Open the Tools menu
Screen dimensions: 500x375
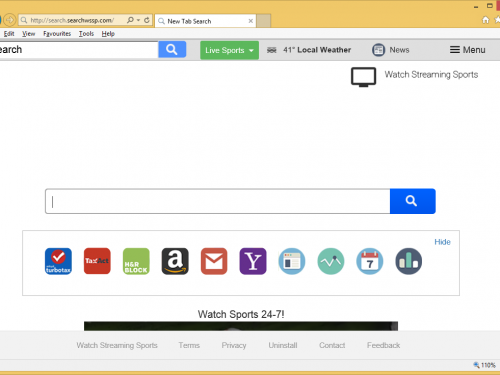point(86,34)
